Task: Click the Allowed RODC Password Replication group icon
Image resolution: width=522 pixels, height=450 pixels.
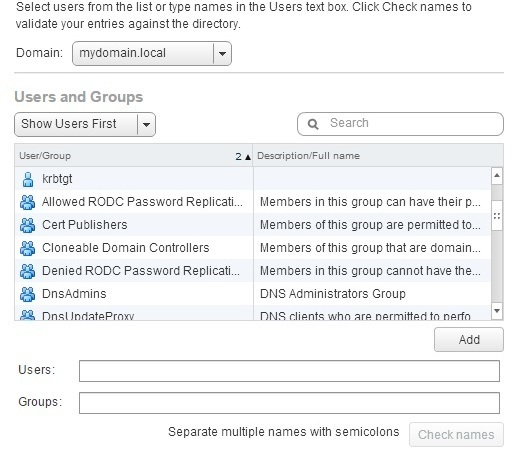Action: pyautogui.click(x=27, y=202)
